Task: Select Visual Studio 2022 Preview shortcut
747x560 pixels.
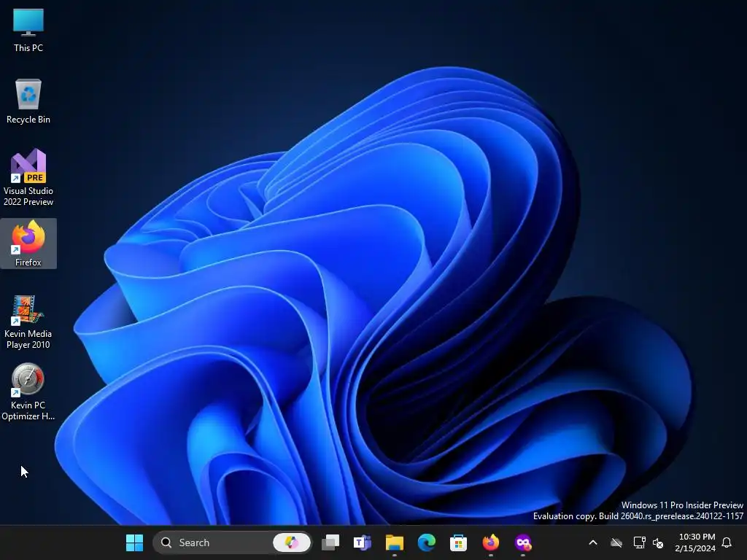Action: pyautogui.click(x=28, y=177)
